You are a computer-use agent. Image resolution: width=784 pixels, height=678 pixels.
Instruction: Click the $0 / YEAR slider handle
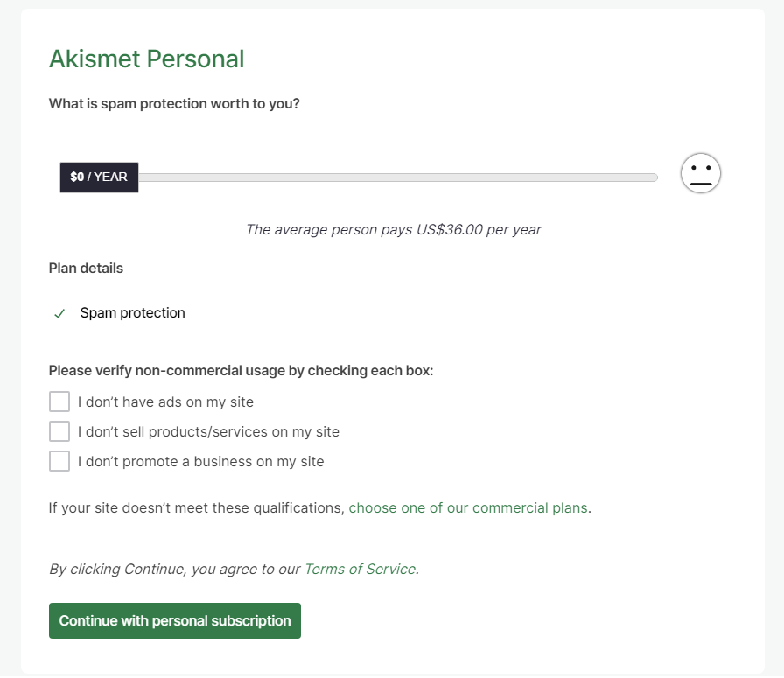99,177
